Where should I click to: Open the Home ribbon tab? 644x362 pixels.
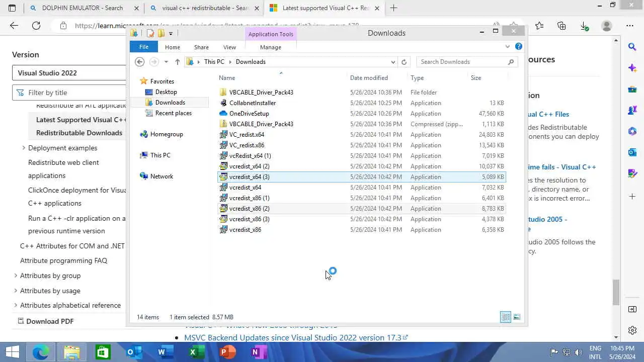[x=173, y=47]
